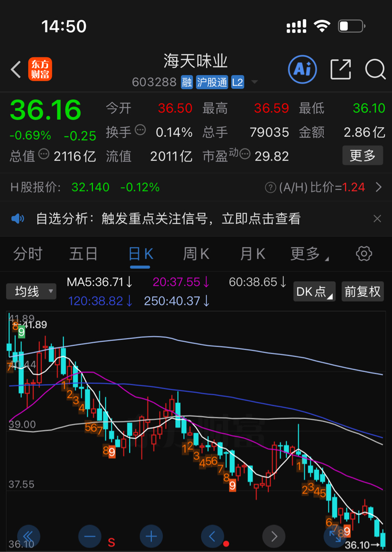Open the search magnifier icon
This screenshot has height=552, width=392.
(376, 69)
